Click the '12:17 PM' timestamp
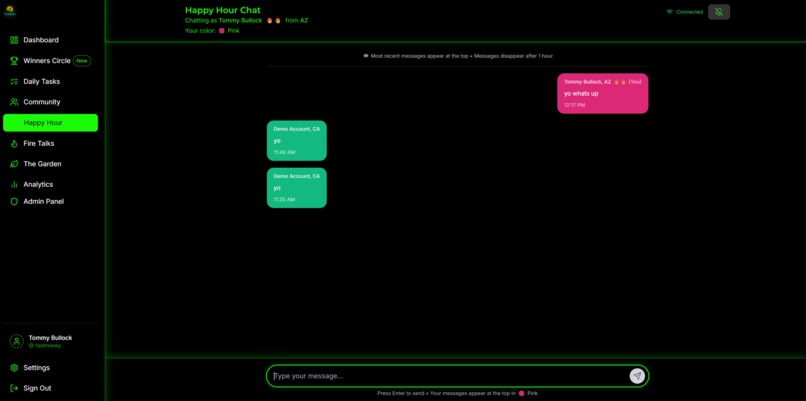This screenshot has height=401, width=806. click(x=574, y=105)
